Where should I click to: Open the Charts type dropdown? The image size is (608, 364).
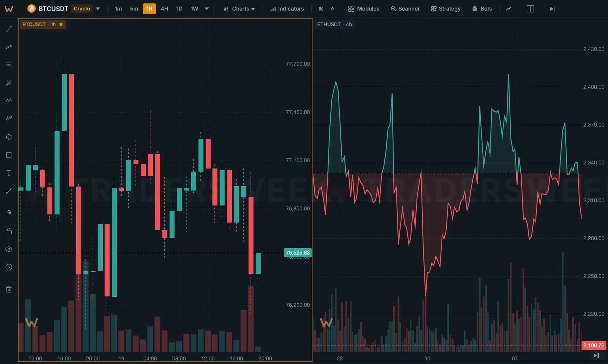[239, 9]
